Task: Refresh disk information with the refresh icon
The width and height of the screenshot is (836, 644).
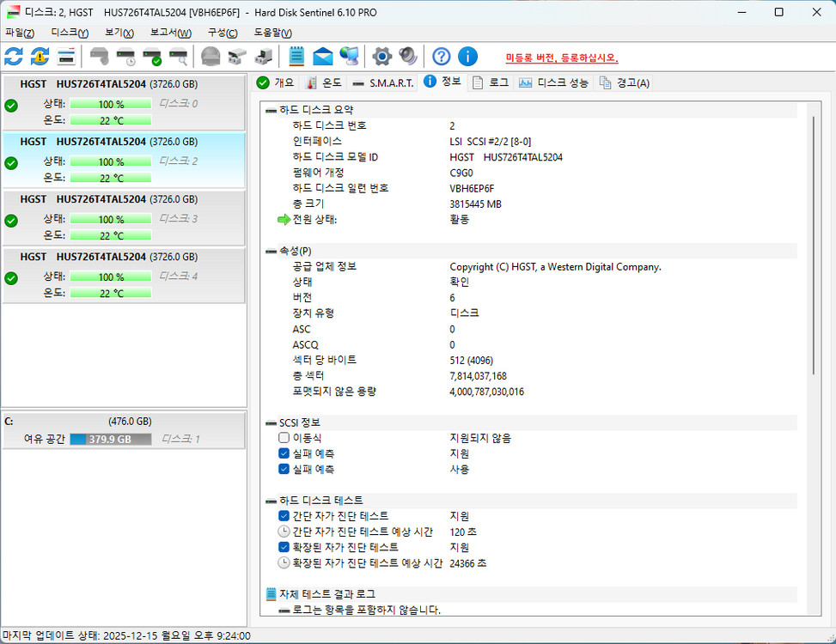Action: click(13, 56)
